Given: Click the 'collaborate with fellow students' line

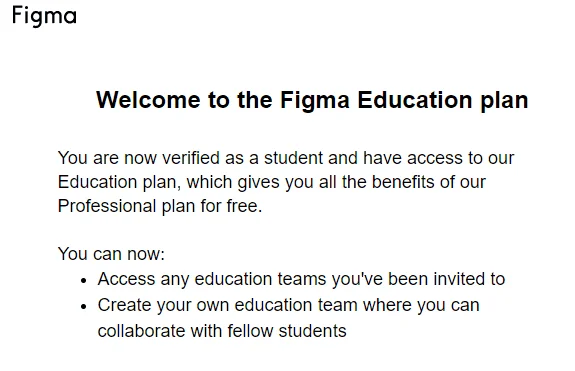Looking at the screenshot, I should pos(222,331).
